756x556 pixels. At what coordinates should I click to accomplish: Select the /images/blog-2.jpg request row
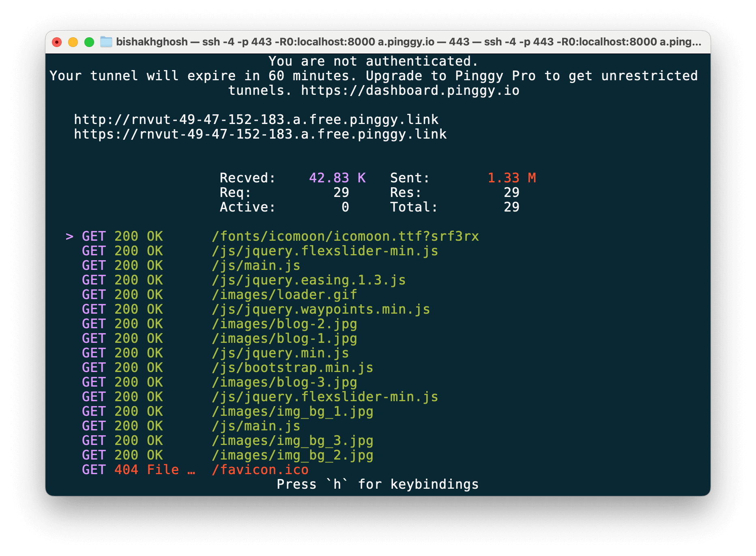click(x=219, y=324)
